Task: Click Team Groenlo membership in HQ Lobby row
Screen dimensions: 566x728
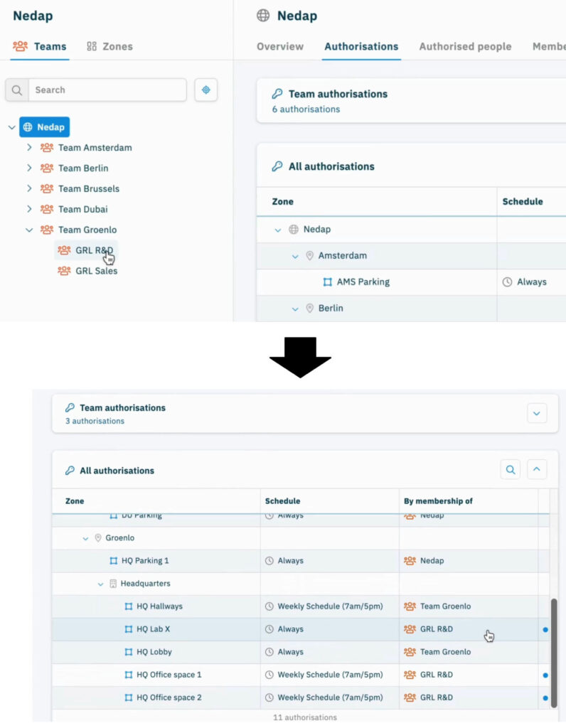Action: [x=437, y=652]
